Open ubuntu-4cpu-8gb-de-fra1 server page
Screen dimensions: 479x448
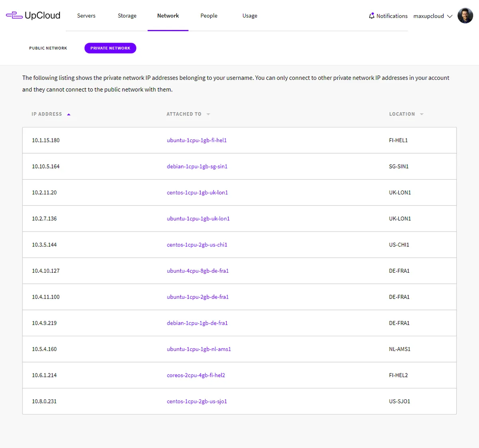198,271
